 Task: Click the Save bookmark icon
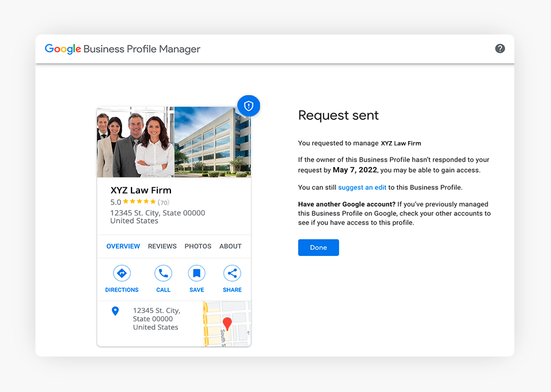196,273
